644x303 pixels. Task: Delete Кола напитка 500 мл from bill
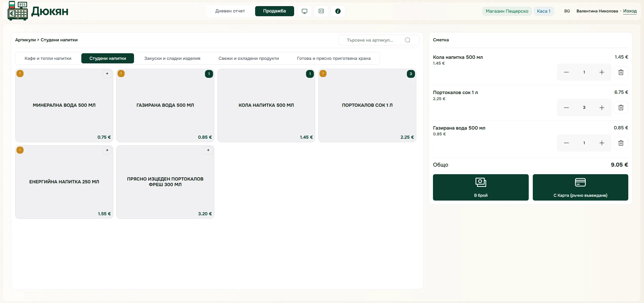point(621,72)
